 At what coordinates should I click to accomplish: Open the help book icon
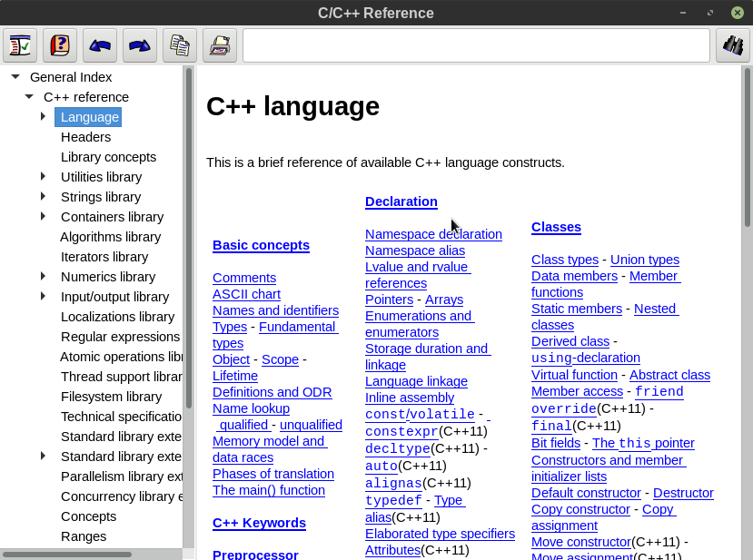[x=60, y=45]
